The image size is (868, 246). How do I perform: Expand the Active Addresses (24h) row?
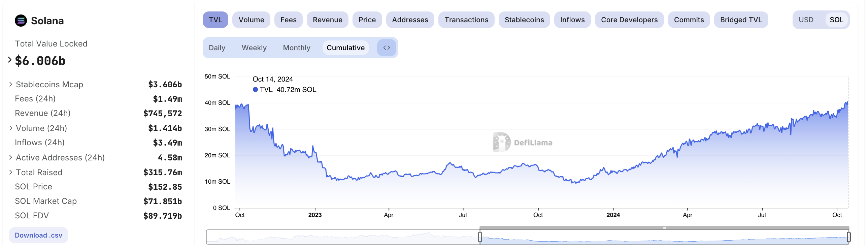(x=11, y=158)
